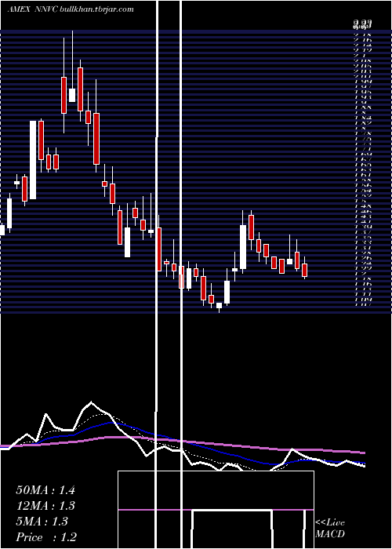Select the 50MA : 1.4 label

point(45,490)
